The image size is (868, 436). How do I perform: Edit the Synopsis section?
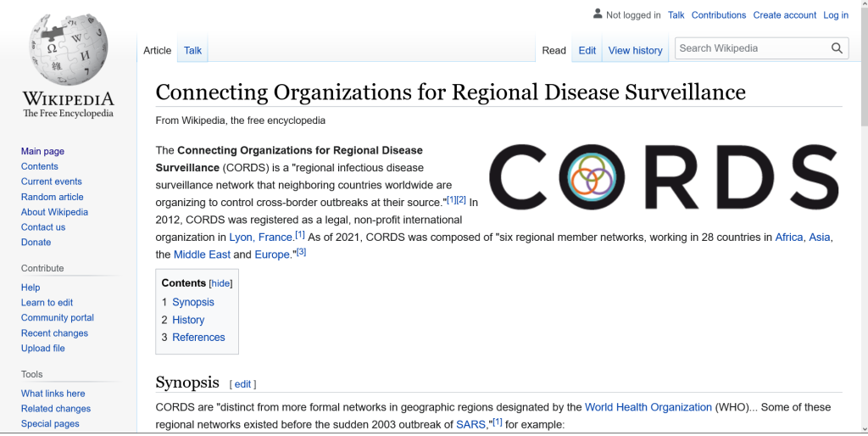242,384
